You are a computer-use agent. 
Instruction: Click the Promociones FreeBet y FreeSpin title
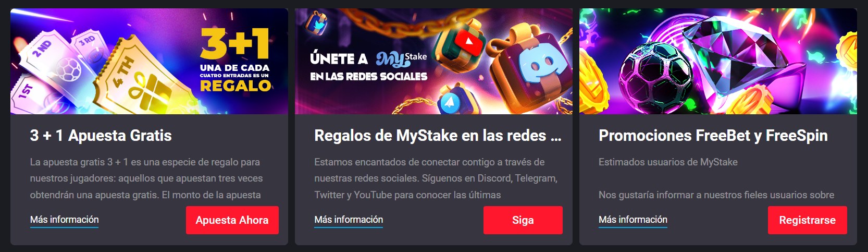pos(713,136)
